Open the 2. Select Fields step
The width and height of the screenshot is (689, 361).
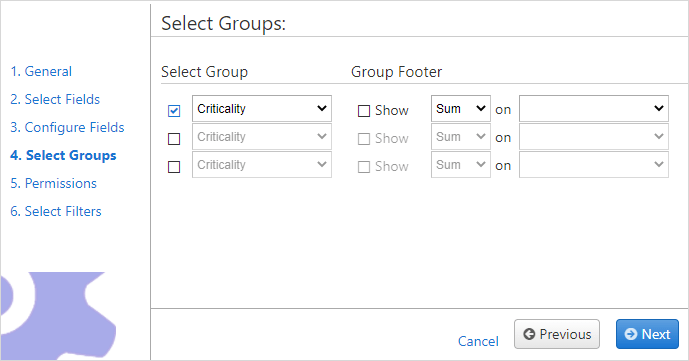[x=55, y=99]
